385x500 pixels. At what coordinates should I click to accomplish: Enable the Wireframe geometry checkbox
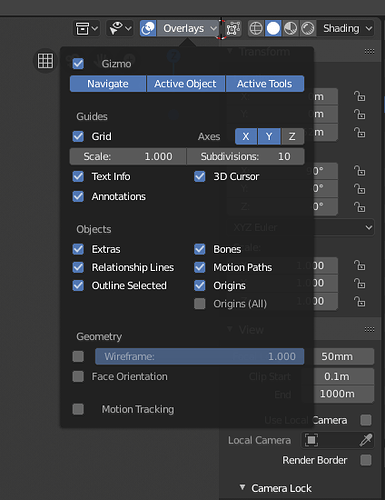click(x=78, y=356)
